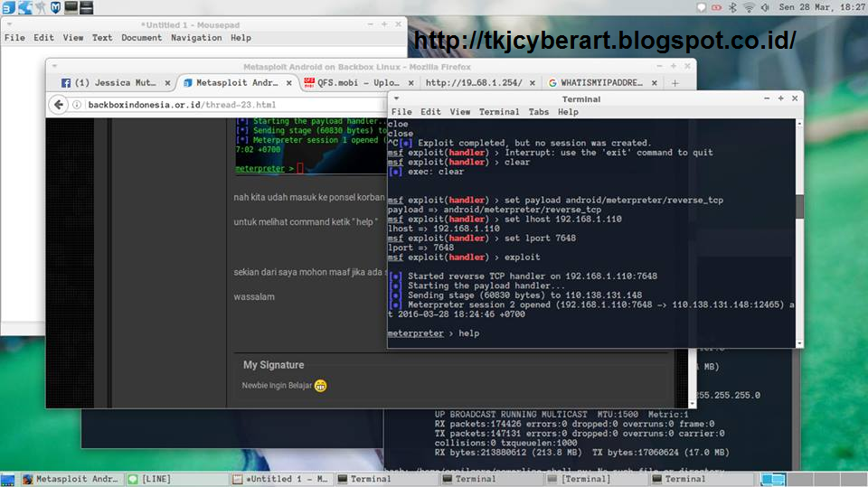Screen dimensions: 868x487
Task: Open the Terminal View menu
Action: [x=460, y=112]
